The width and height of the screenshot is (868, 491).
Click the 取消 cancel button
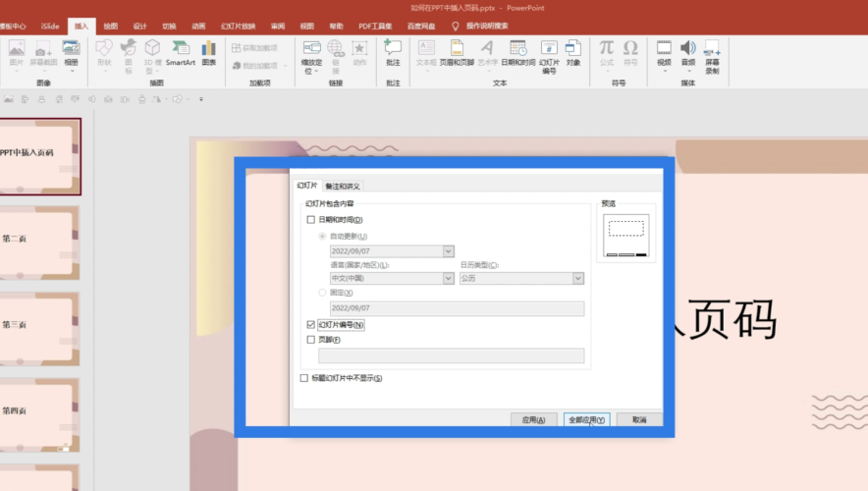(639, 419)
